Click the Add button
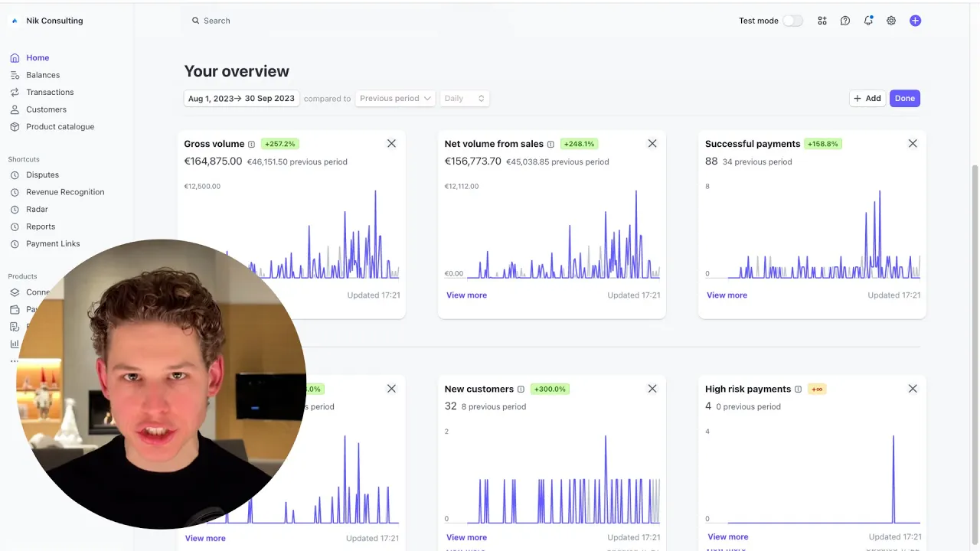Screen dimensions: 980x551 [x=867, y=98]
